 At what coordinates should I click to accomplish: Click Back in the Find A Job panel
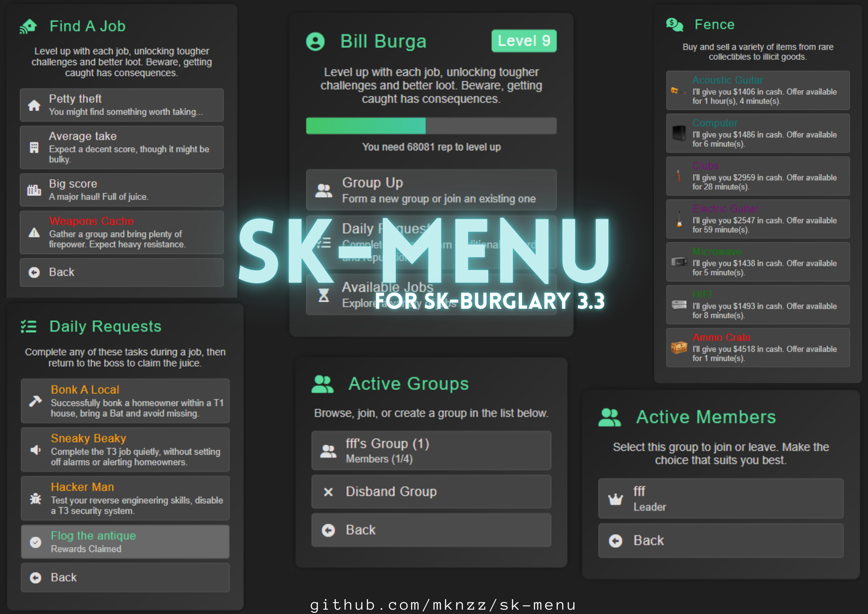[122, 272]
